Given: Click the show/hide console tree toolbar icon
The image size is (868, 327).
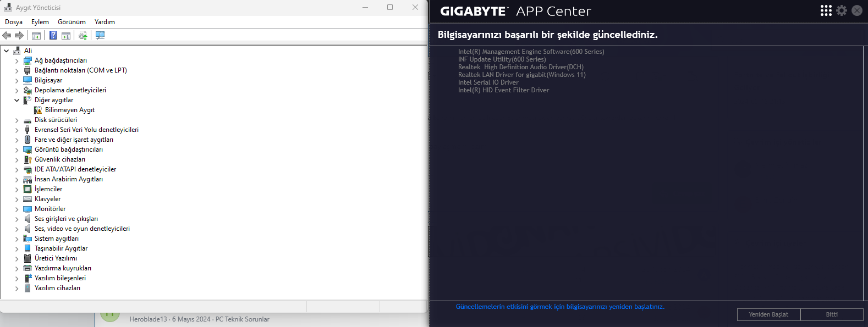Looking at the screenshot, I should (x=36, y=35).
